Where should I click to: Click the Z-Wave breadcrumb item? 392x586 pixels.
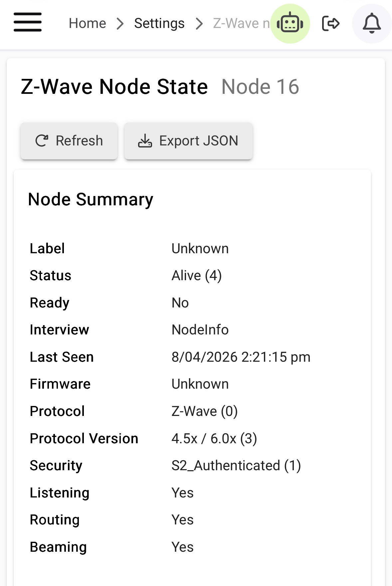click(x=241, y=24)
